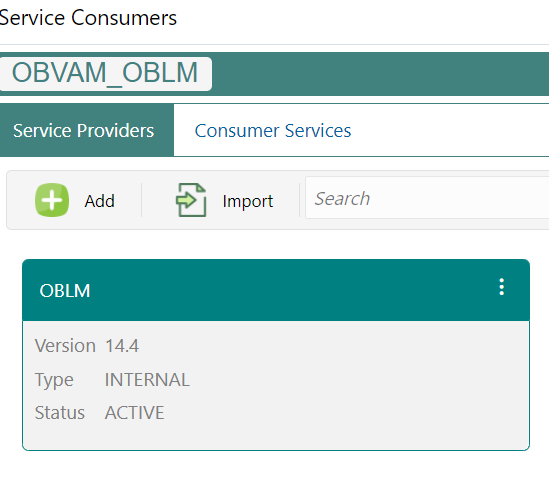Click the INTERNAL type value
The width and height of the screenshot is (549, 479).
(147, 380)
